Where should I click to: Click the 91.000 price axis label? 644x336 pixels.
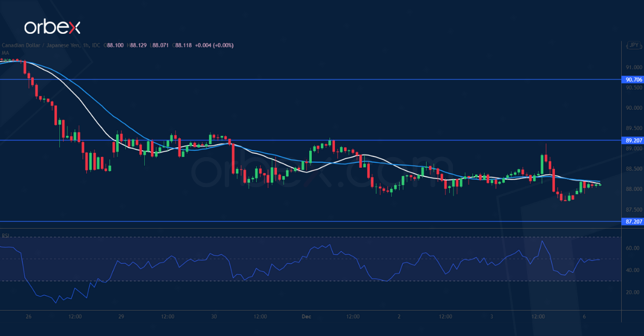(x=633, y=68)
